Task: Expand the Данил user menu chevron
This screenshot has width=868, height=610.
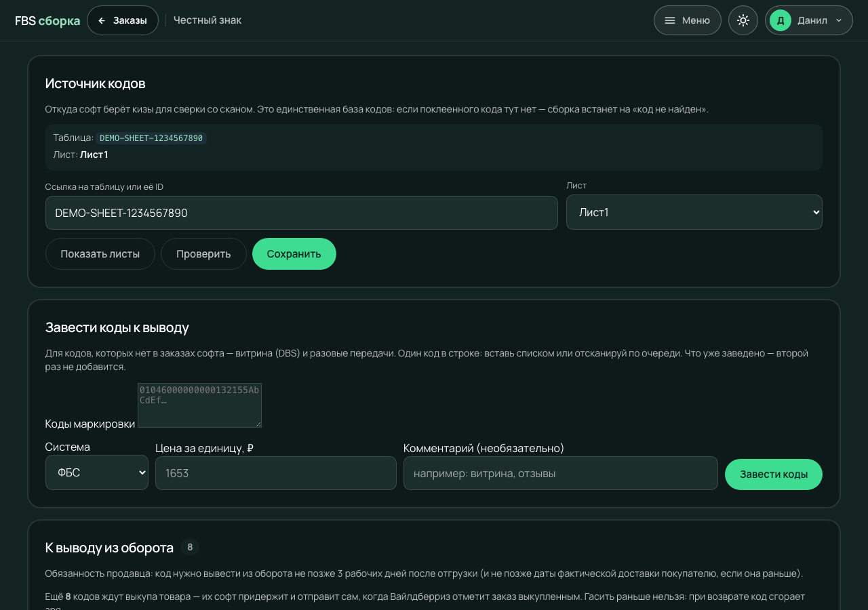Action: pyautogui.click(x=839, y=20)
